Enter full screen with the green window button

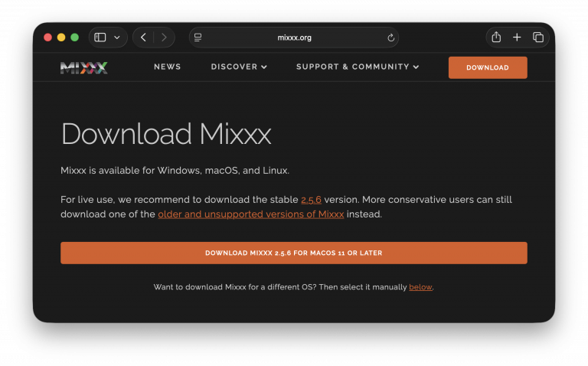coord(74,38)
